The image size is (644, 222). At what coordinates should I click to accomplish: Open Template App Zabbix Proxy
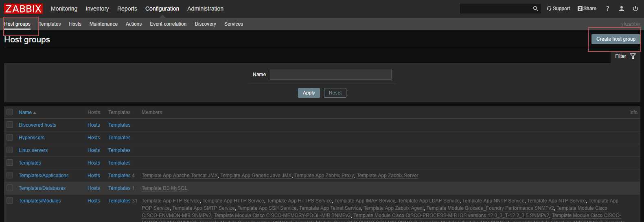coord(324,176)
